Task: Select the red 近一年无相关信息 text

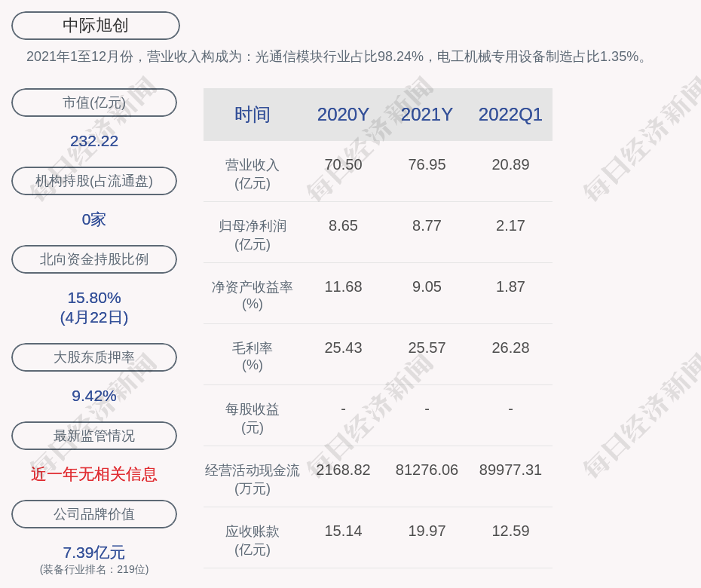Action: pyautogui.click(x=94, y=474)
